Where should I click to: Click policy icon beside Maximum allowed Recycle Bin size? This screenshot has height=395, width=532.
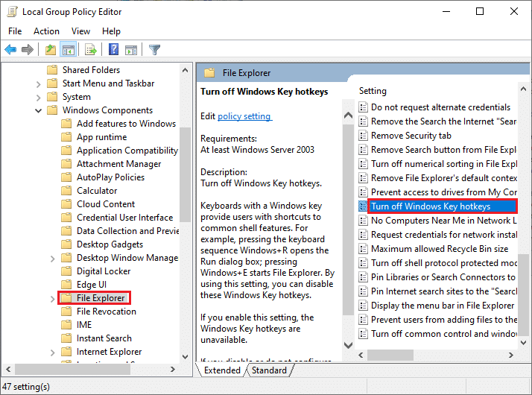coord(364,249)
